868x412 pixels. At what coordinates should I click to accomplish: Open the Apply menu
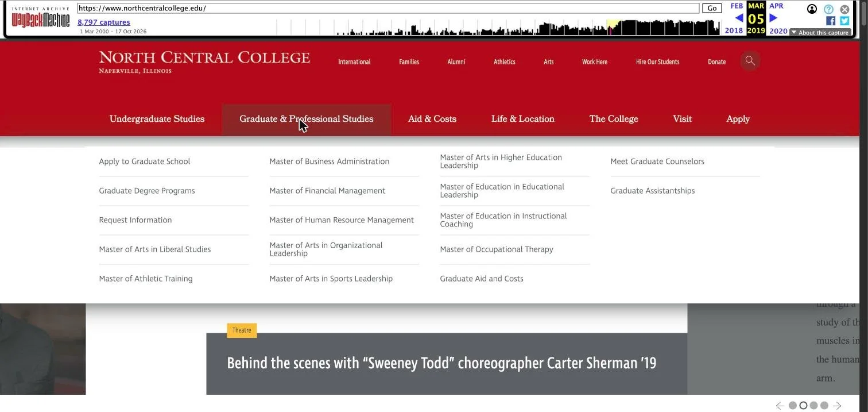click(738, 119)
